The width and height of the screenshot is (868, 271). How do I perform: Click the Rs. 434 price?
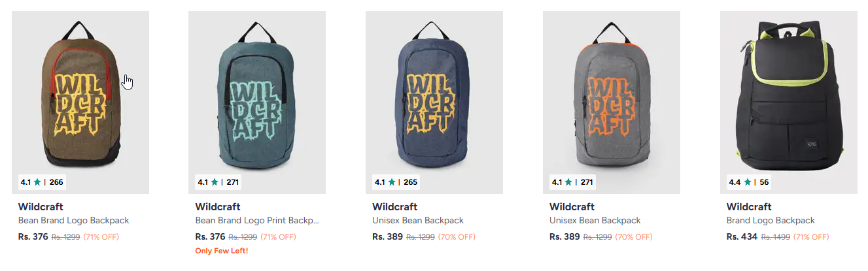pos(742,236)
